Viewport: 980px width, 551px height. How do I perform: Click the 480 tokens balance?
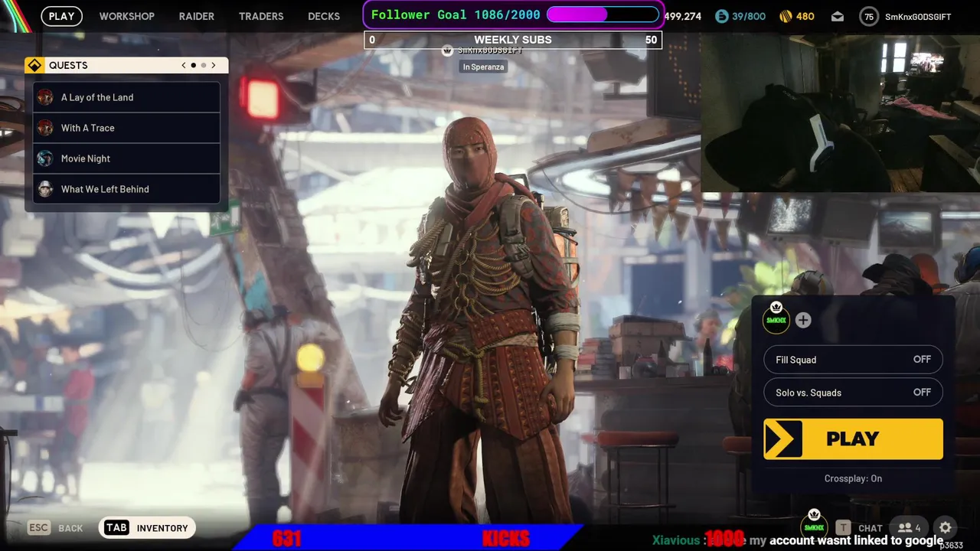805,16
